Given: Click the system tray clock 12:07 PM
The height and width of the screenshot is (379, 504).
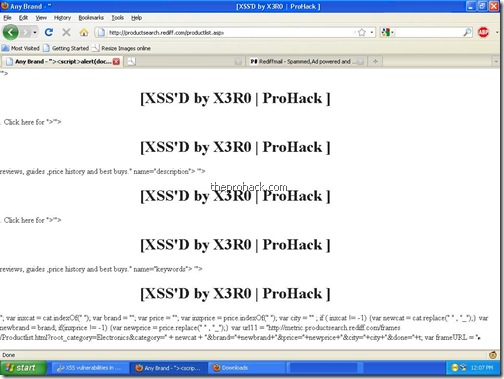Looking at the screenshot, I should click(x=482, y=368).
